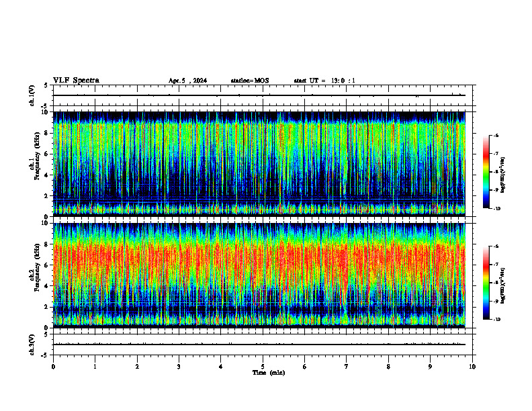This screenshot has height=411, width=532.
Task: Click the "station=MOS" header label
Action: (250, 81)
